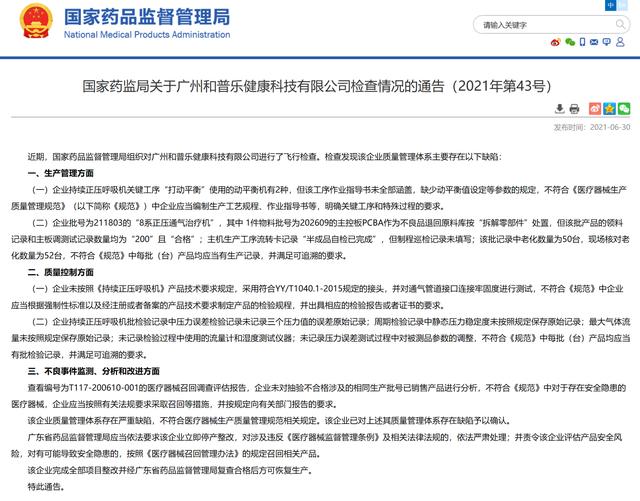The height and width of the screenshot is (501, 640).
Task: Share article to QQ Zone star button
Action: coord(609,109)
